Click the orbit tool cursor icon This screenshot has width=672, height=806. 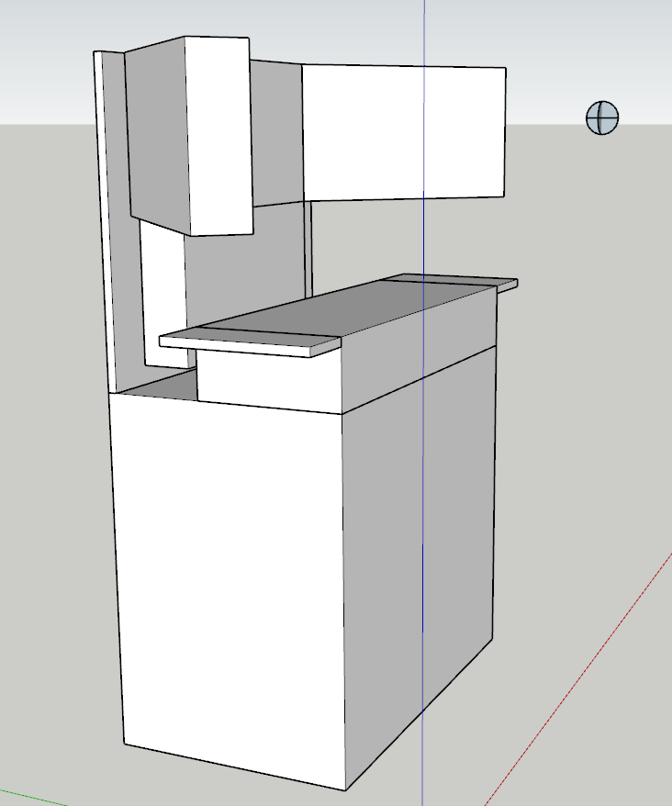coord(602,118)
